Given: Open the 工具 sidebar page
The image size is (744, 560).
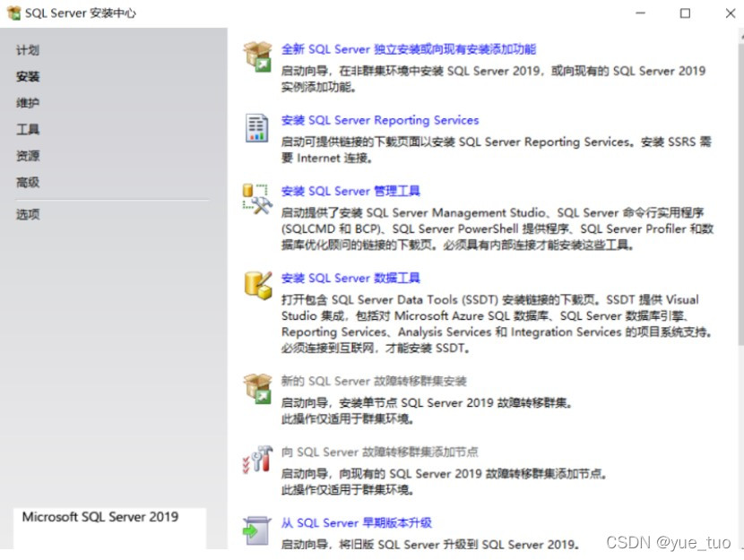Looking at the screenshot, I should coord(28,129).
